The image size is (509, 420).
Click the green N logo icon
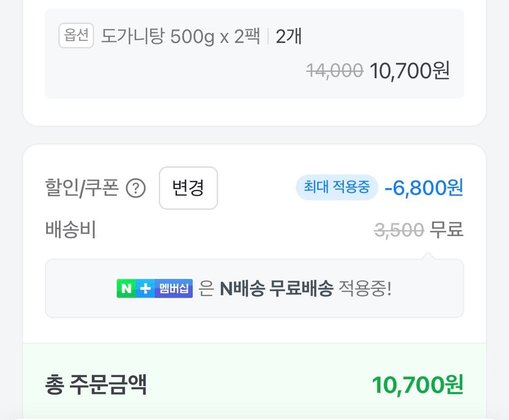(x=126, y=288)
